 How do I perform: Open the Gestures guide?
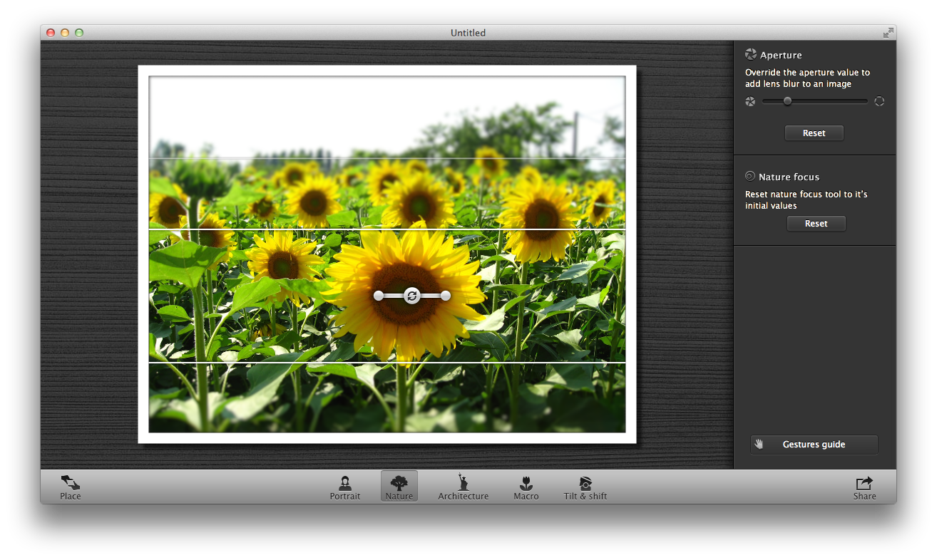coord(814,445)
